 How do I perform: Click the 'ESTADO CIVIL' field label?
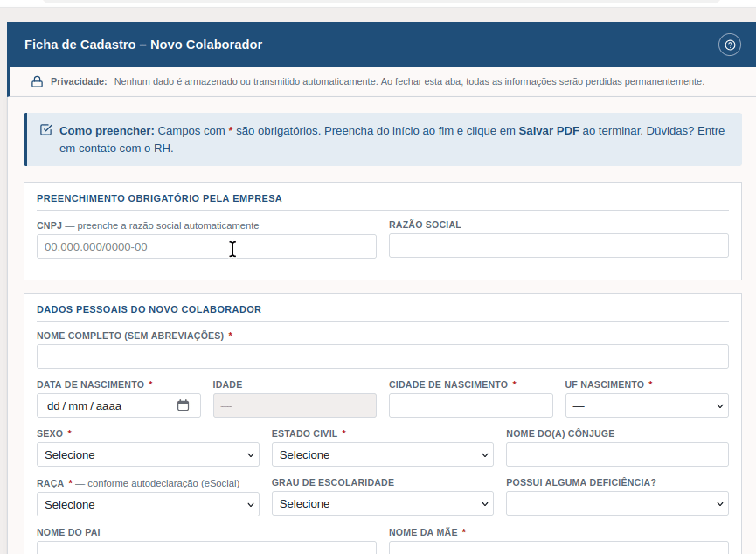[x=304, y=433]
